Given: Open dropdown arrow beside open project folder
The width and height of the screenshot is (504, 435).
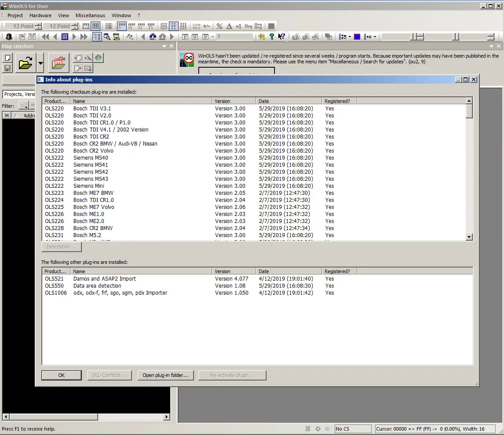Looking at the screenshot, I should click(x=40, y=63).
